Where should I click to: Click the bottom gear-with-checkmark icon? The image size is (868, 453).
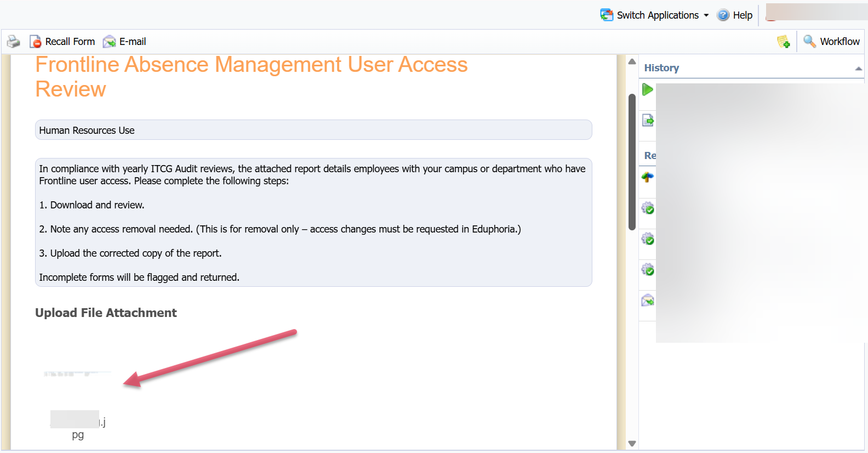648,270
